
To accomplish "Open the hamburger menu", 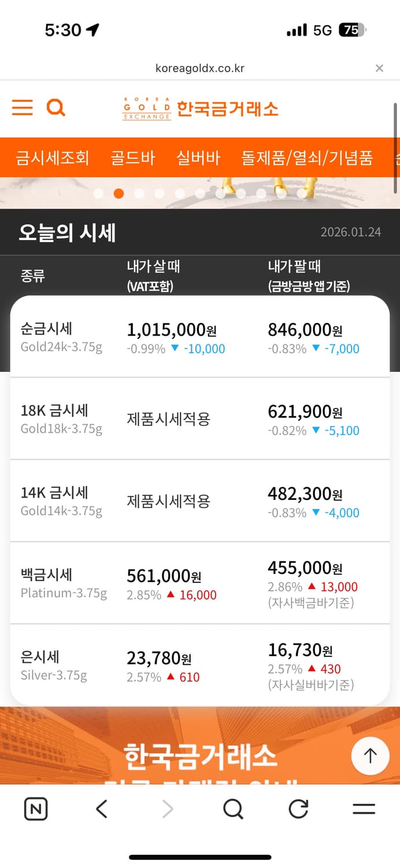I will pos(22,108).
